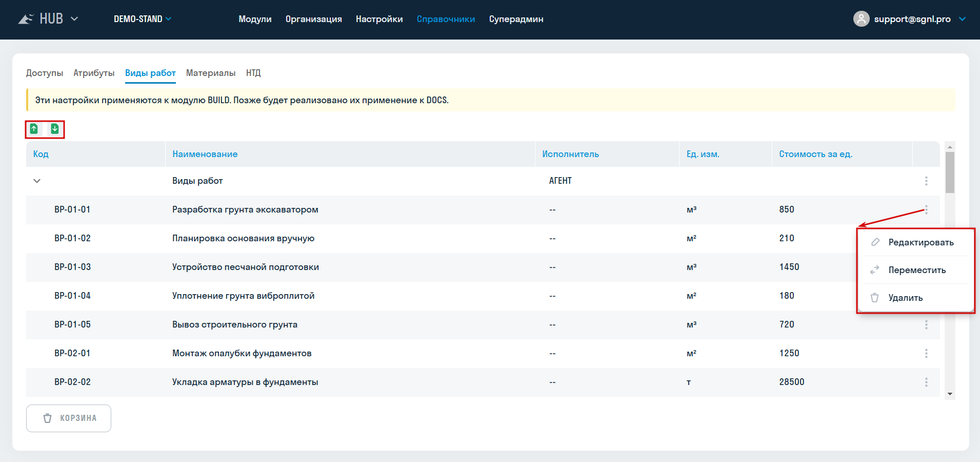Open three-dot menu for Виды работ row
Image resolution: width=980 pixels, height=462 pixels.
pyautogui.click(x=926, y=181)
